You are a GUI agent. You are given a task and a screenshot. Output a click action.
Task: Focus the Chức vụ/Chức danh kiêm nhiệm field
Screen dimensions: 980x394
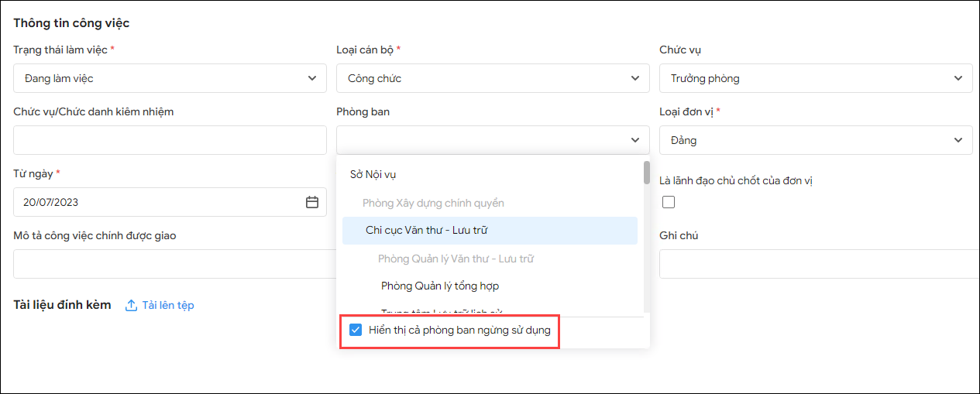click(170, 140)
